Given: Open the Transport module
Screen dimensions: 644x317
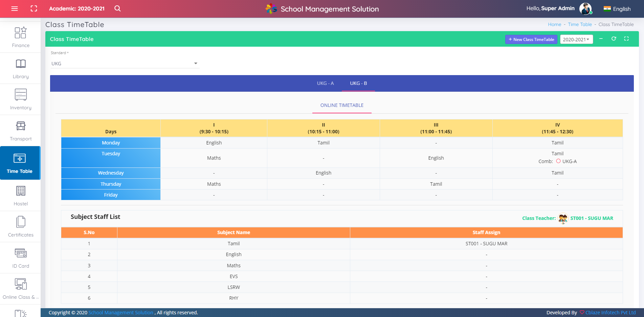Looking at the screenshot, I should pyautogui.click(x=21, y=131).
